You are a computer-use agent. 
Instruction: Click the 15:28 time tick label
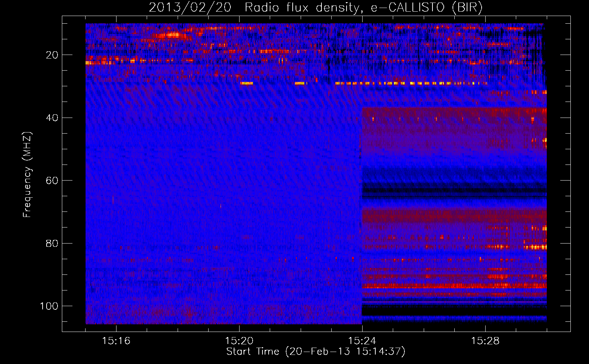tap(485, 341)
